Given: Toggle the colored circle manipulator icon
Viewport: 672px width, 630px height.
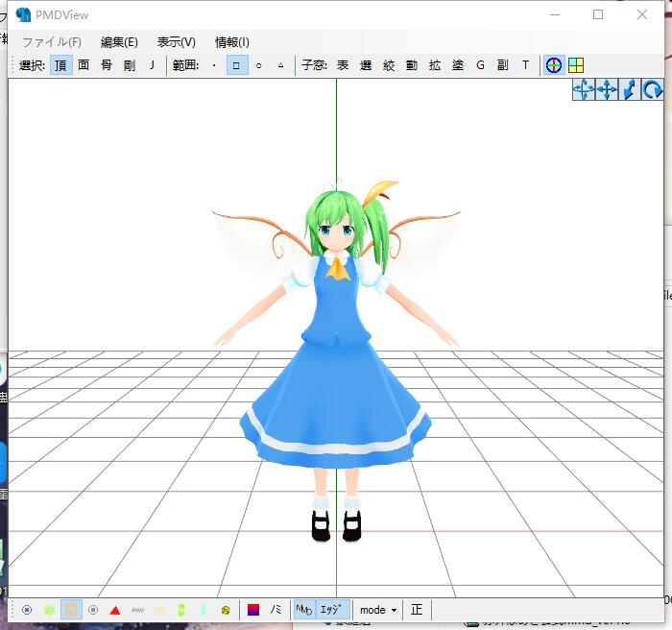Looking at the screenshot, I should (554, 65).
